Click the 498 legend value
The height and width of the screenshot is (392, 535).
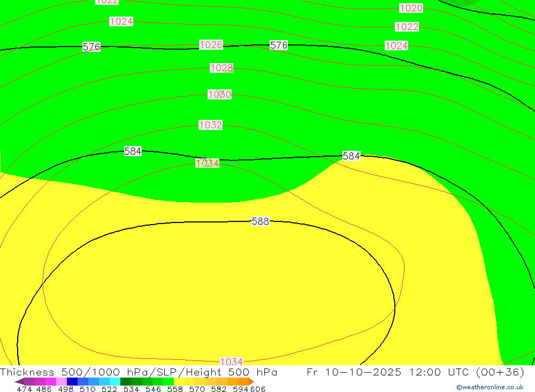coord(66,389)
